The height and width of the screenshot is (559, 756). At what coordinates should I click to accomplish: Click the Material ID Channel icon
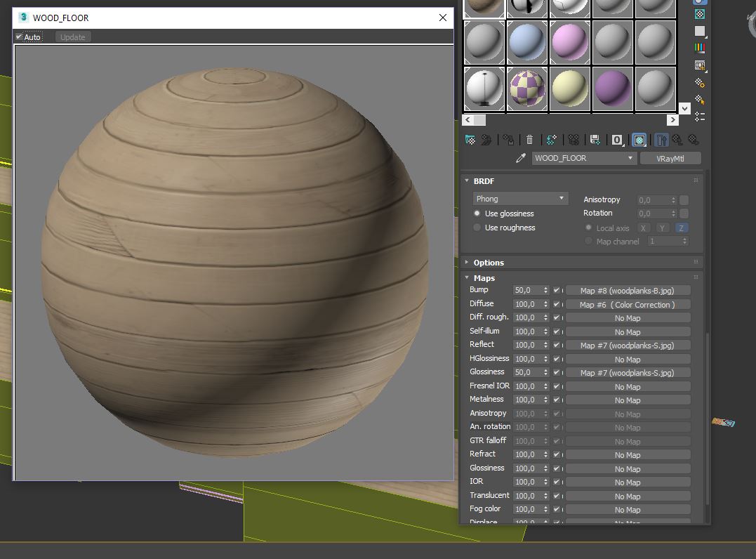616,139
